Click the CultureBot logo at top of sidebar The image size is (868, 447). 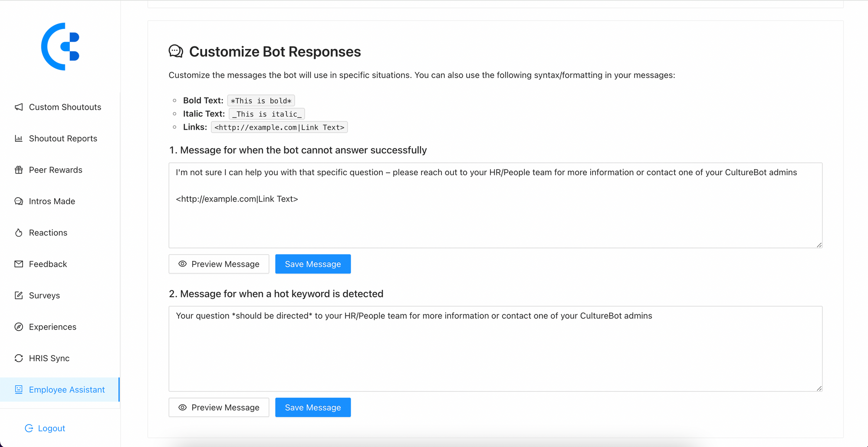60,46
